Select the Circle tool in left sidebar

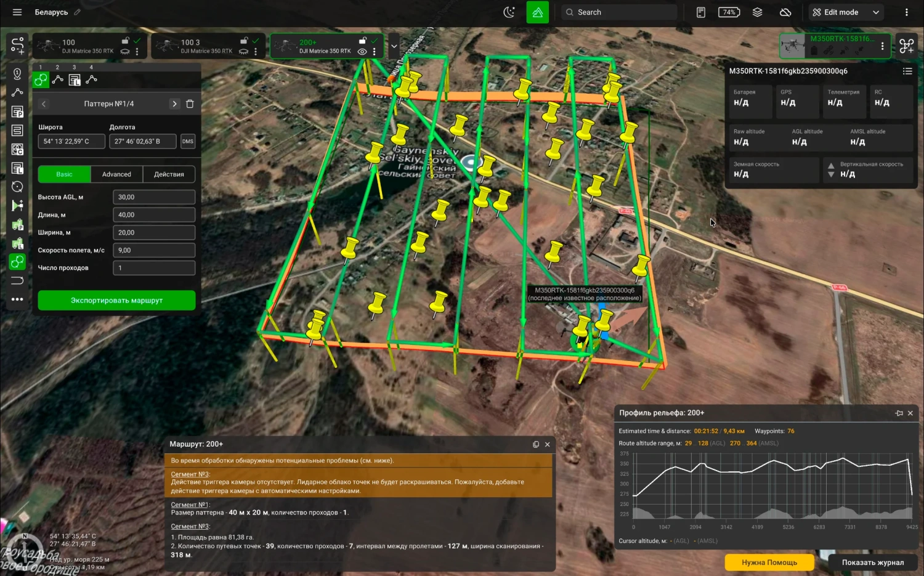[x=17, y=187]
